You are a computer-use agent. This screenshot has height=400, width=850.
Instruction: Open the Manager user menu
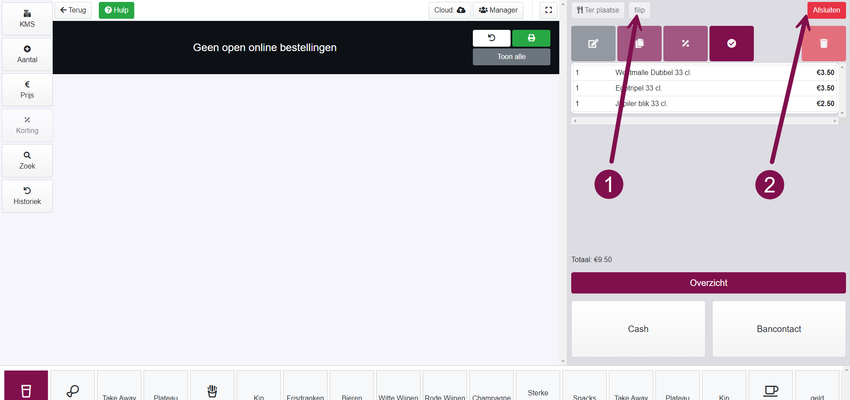498,10
